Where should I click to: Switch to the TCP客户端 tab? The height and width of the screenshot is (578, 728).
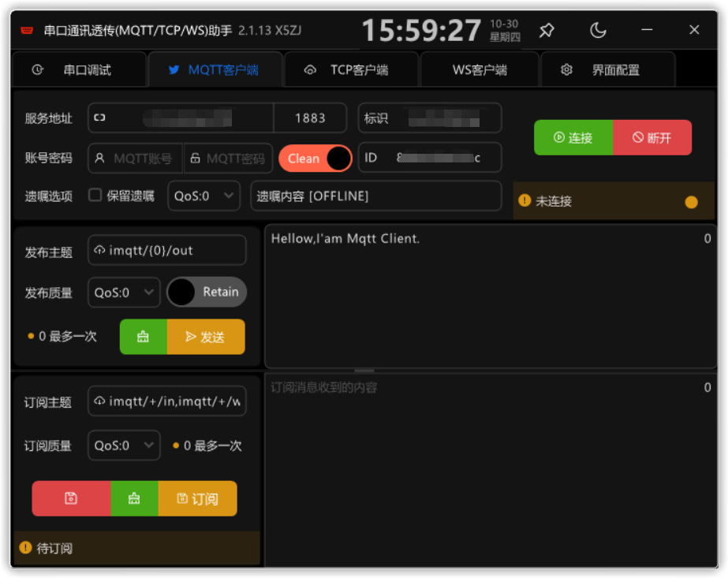click(x=352, y=69)
